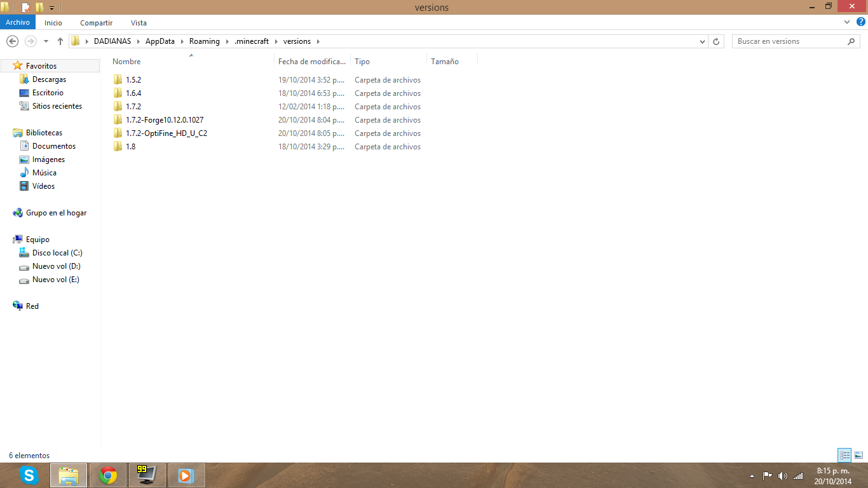This screenshot has width=868, height=488.
Task: Click AppData in the address path
Action: point(161,41)
